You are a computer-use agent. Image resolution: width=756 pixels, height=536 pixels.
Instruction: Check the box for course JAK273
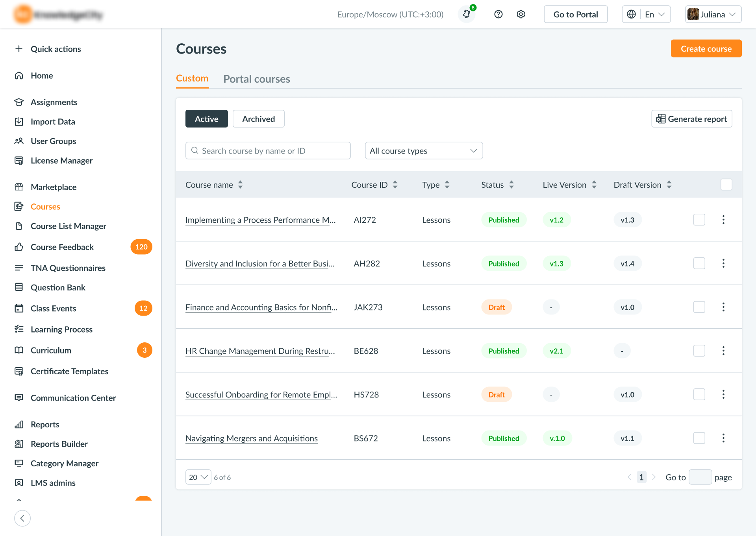tap(699, 307)
